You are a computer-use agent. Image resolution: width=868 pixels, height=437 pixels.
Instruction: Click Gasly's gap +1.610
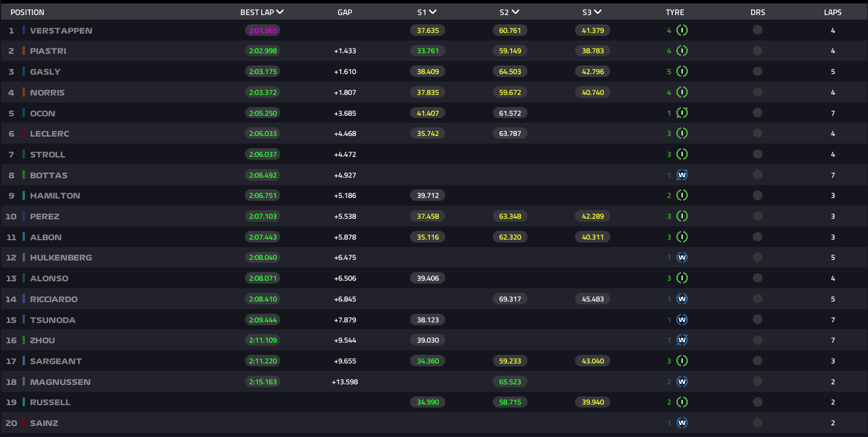coord(345,72)
